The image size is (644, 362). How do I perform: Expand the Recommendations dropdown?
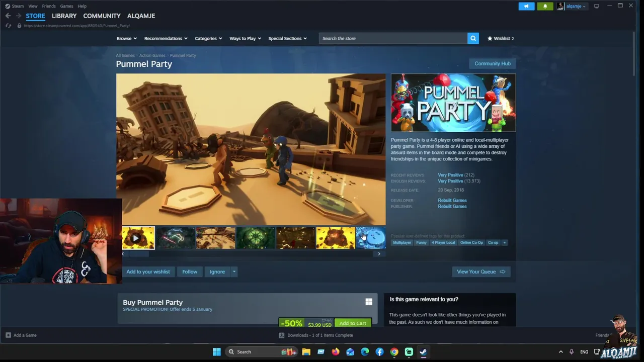tap(166, 38)
